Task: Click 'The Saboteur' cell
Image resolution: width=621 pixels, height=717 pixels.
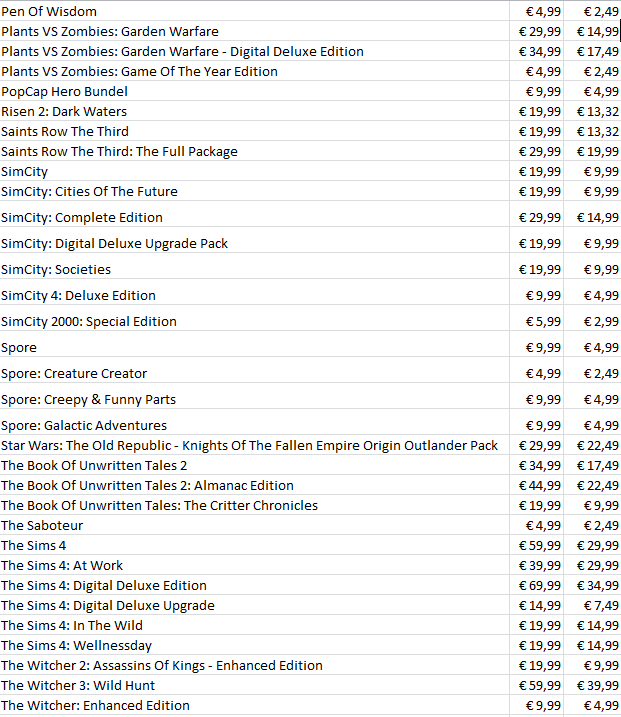Action: [x=255, y=525]
